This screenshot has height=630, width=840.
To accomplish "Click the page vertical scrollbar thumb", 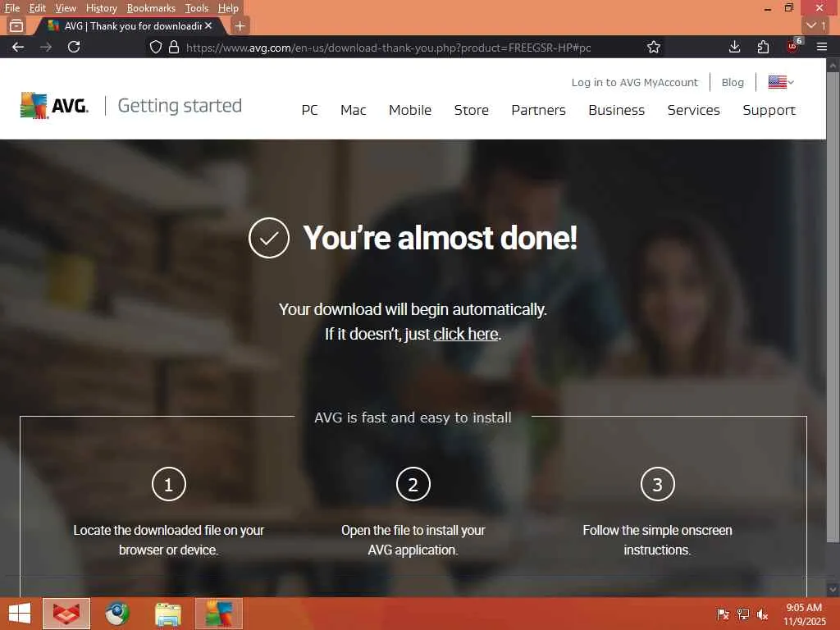I will tap(833, 307).
